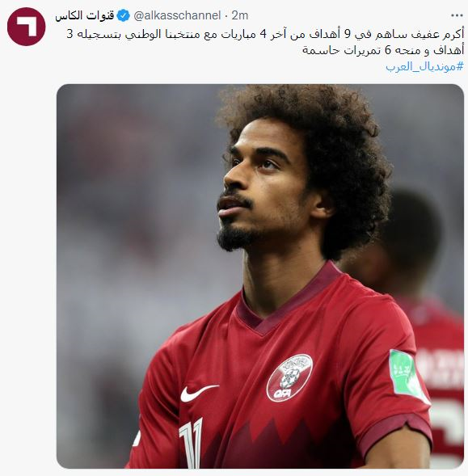
Task: Follow the #مونديال_العرب hashtag
Action: coord(424,66)
